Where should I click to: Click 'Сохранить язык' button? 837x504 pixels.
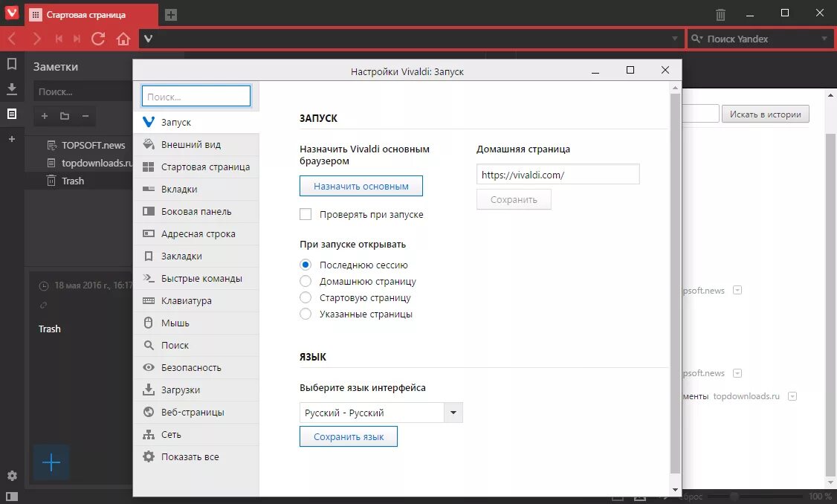[348, 437]
